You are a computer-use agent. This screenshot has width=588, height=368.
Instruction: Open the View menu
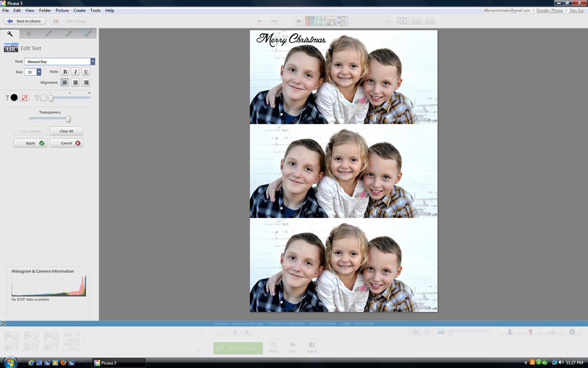coord(30,10)
